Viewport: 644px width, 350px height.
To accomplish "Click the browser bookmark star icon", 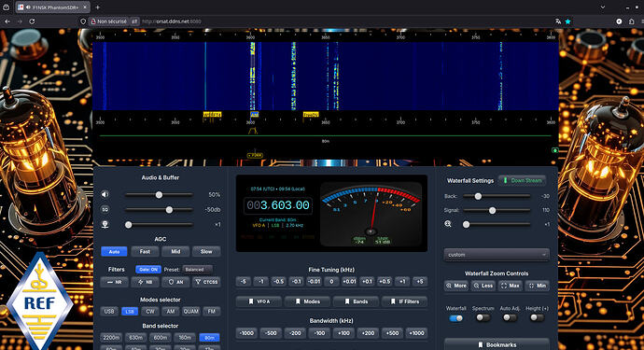I will 568,21.
